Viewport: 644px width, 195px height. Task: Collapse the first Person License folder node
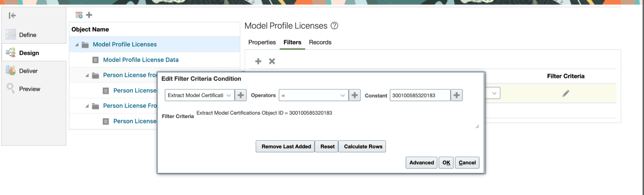[87, 75]
